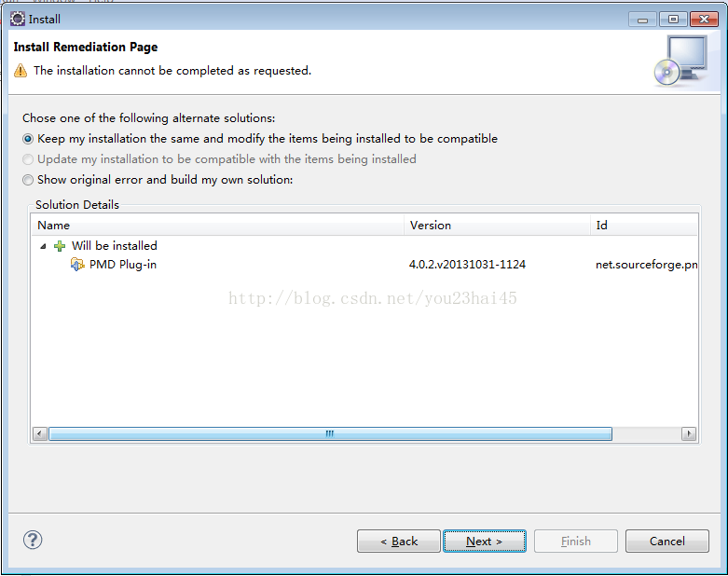The width and height of the screenshot is (728, 576).
Task: Select Show original error radio button
Action: click(x=28, y=180)
